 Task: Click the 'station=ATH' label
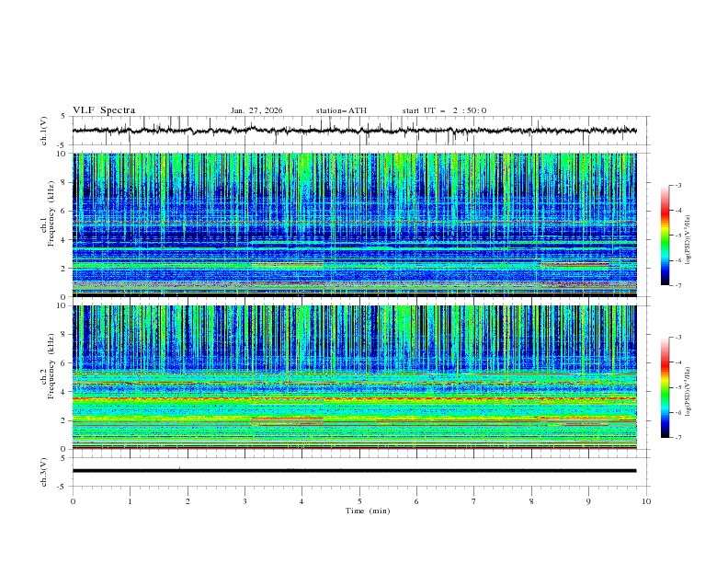(341, 110)
